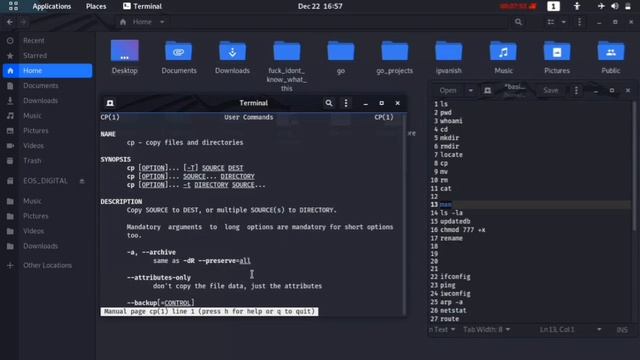Click the accessibility icon in top bar

[x=577, y=6]
